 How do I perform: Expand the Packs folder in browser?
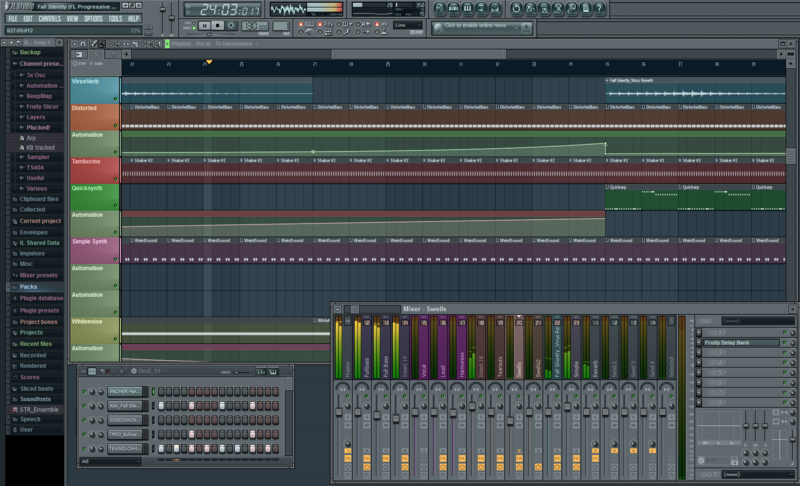tap(28, 286)
